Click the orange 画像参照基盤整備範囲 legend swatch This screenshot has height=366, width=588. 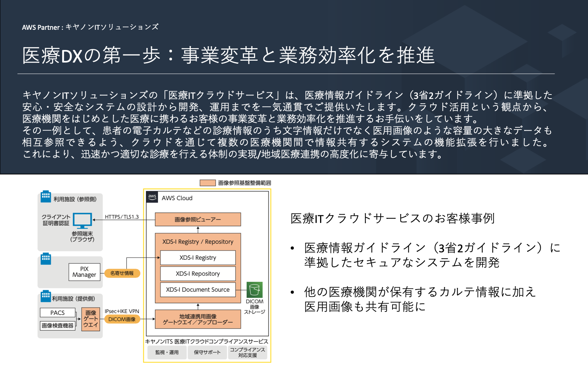click(x=208, y=183)
